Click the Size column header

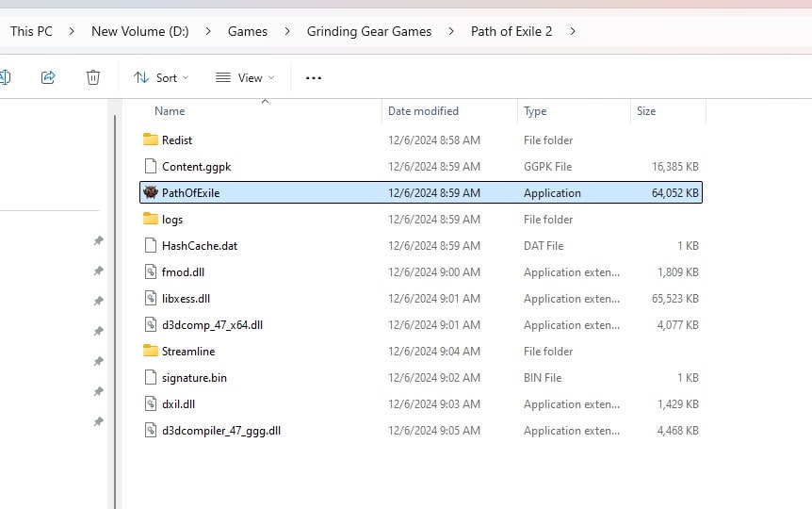click(x=646, y=111)
